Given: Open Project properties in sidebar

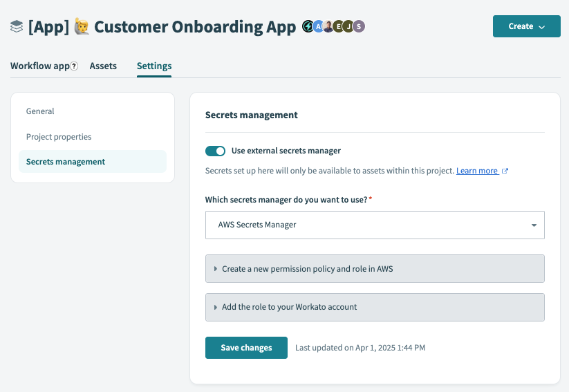Looking at the screenshot, I should pyautogui.click(x=59, y=137).
